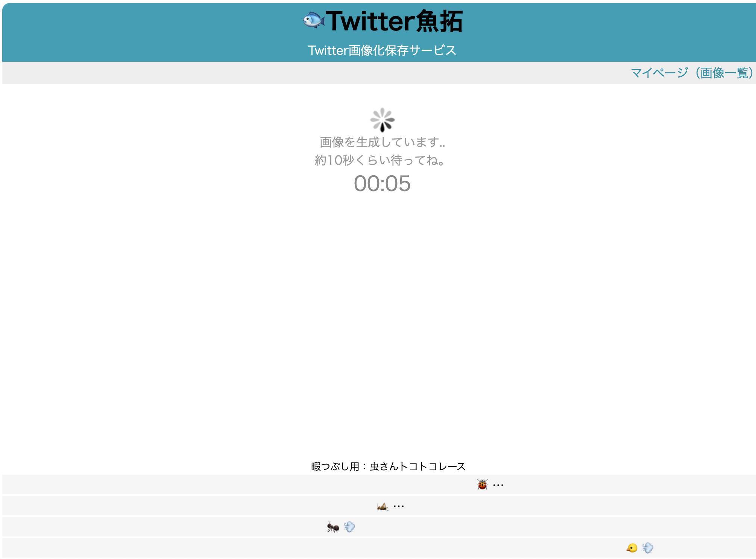The width and height of the screenshot is (756, 559).
Task: Click the ladybug's race lane track
Action: [x=188, y=485]
